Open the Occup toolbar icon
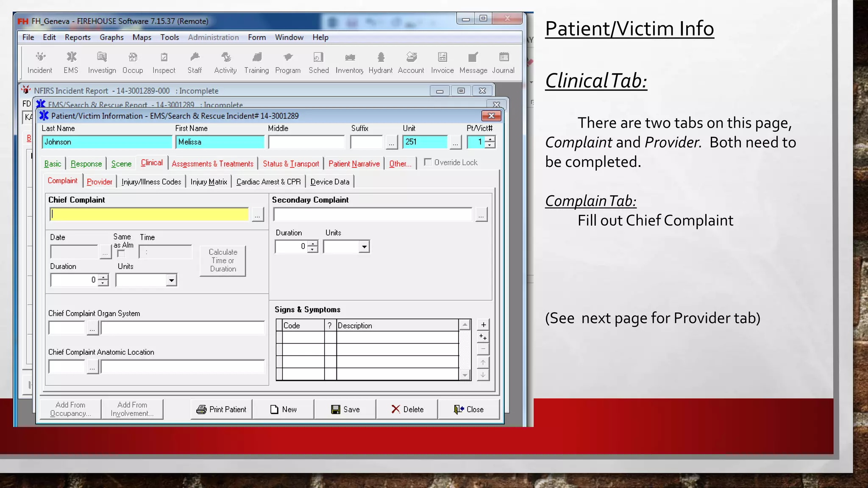 click(x=133, y=63)
